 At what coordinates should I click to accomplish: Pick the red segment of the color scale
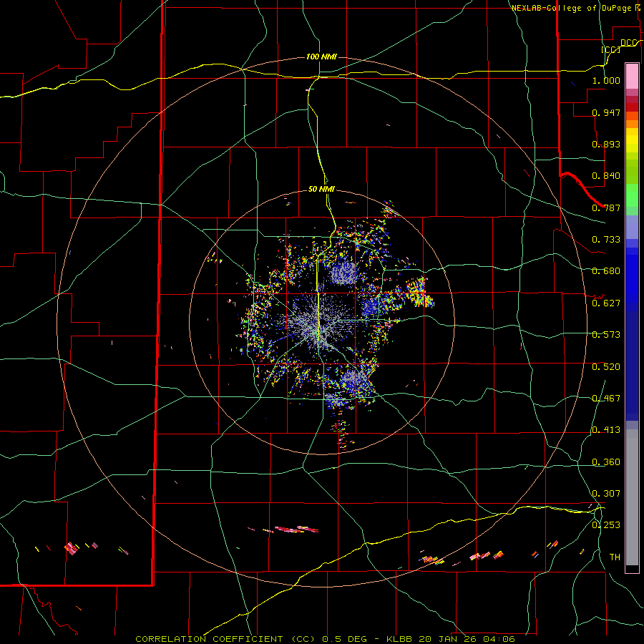coord(632,107)
